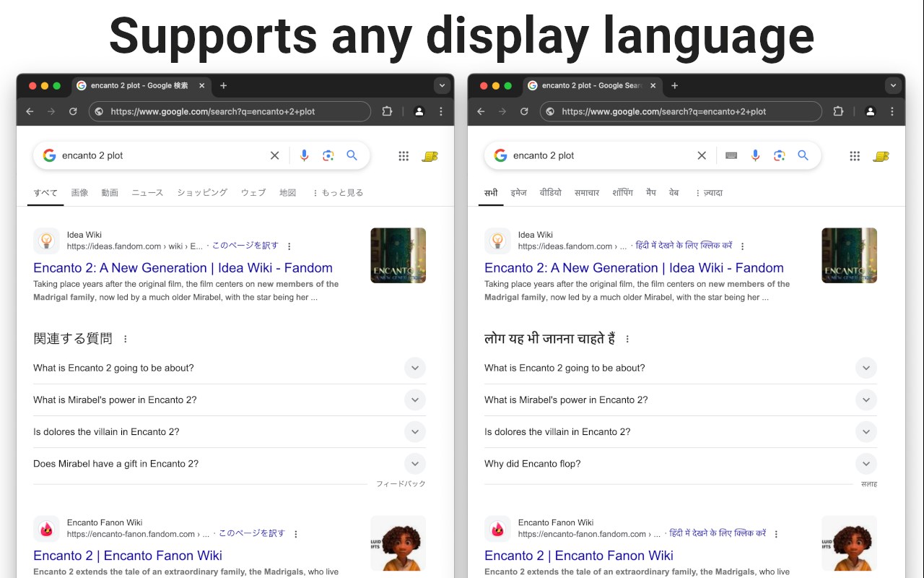924x578 pixels.
Task: Open tab search dropdown in left browser
Action: click(442, 85)
